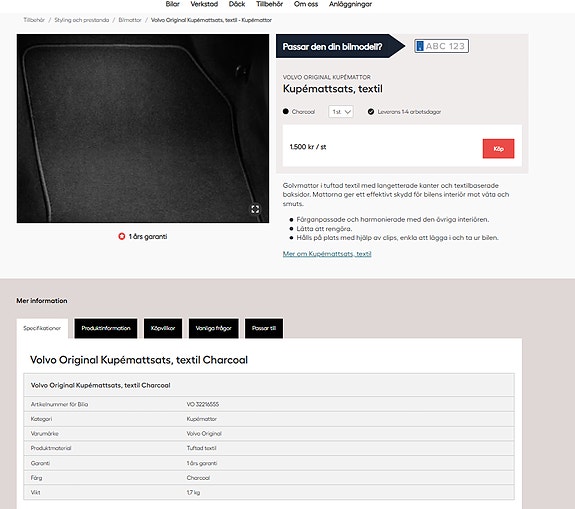Click the price 1.500 kr / st
Image resolution: width=575 pixels, height=509 pixels.
[x=308, y=147]
